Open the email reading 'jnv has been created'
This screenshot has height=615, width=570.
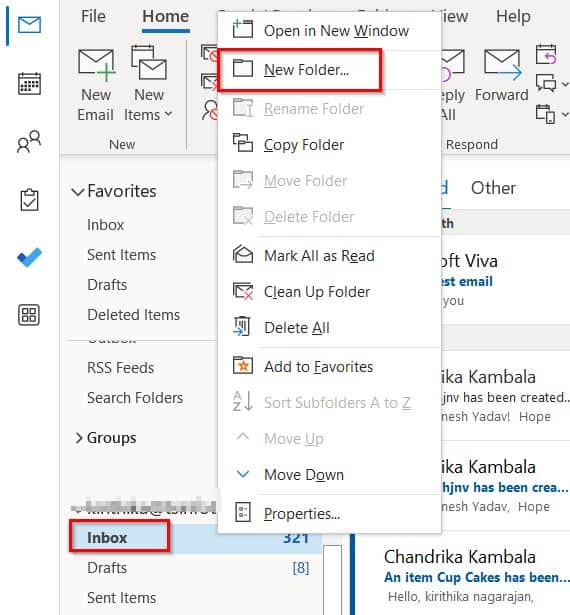(x=505, y=397)
